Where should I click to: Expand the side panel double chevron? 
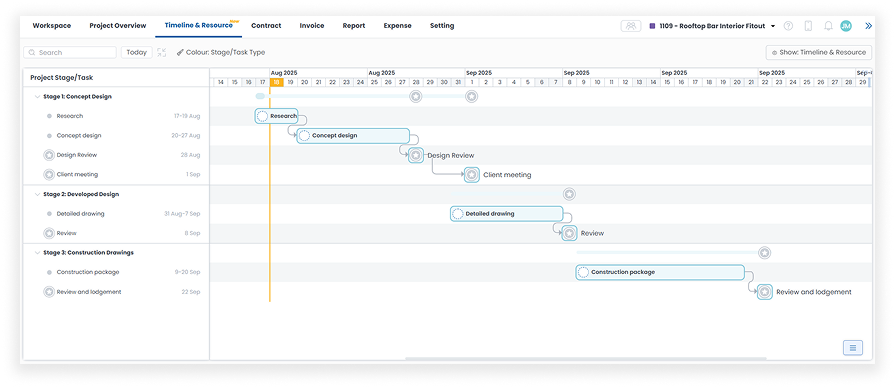pos(869,26)
